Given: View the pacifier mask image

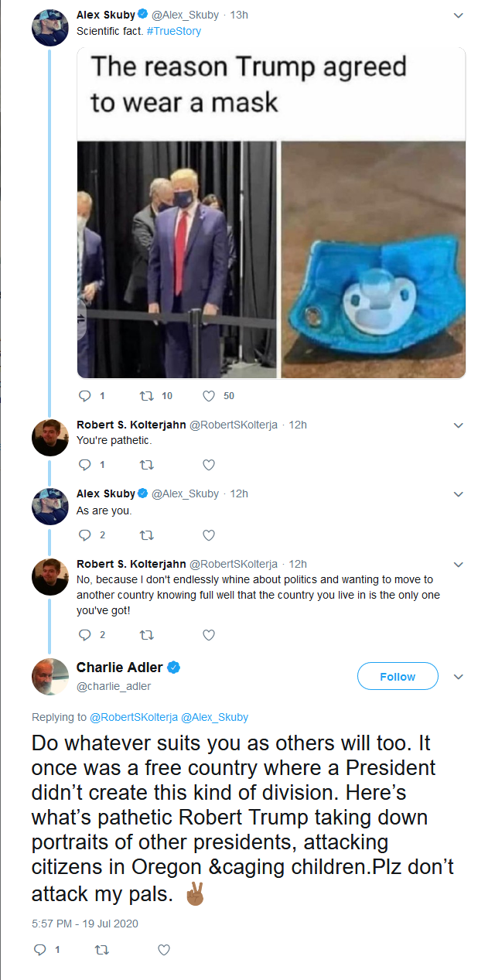Looking at the screenshot, I should point(373,260).
